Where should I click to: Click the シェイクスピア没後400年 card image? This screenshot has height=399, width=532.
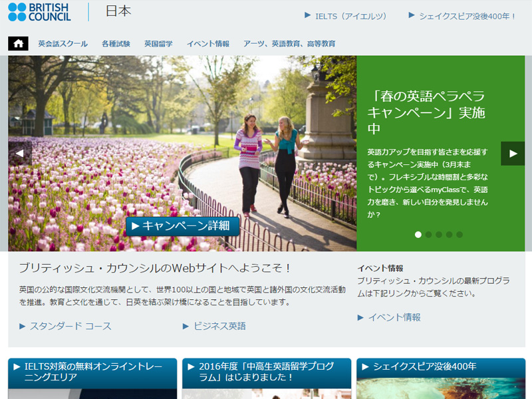tap(441, 388)
